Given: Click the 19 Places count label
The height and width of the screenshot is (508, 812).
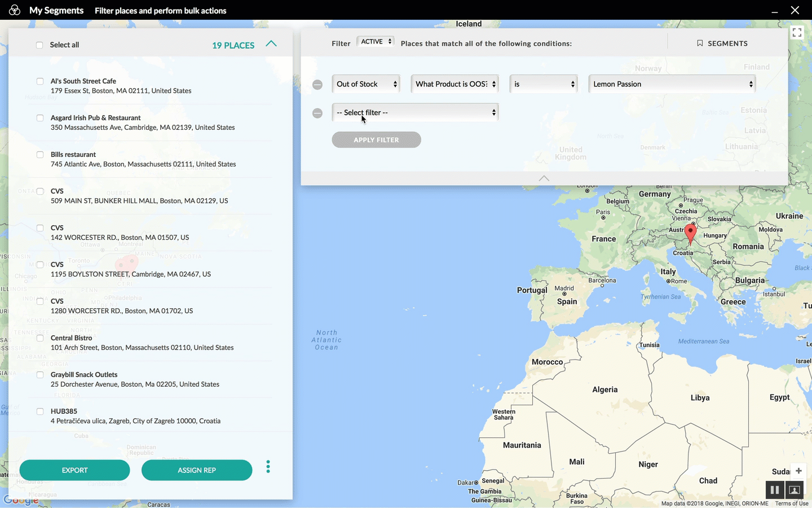Looking at the screenshot, I should tap(233, 45).
